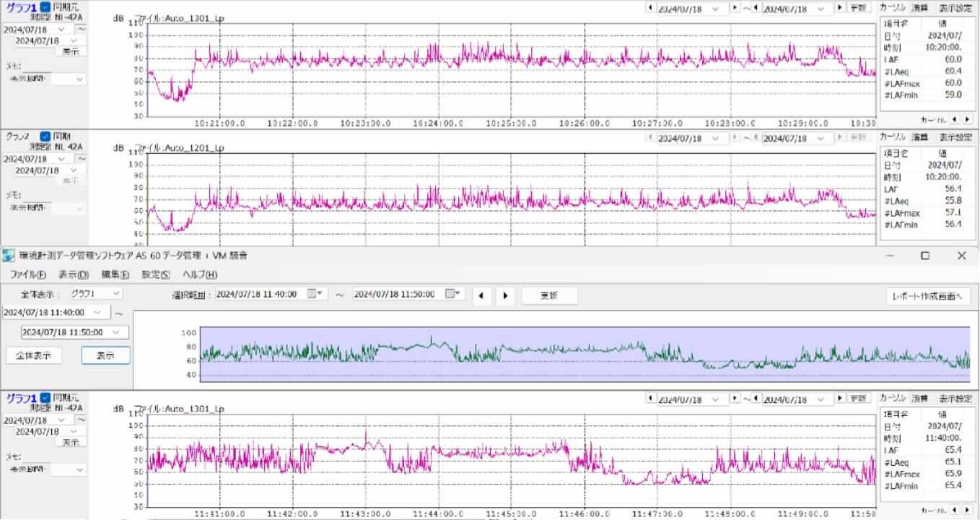Switch to 演算 tab in Graph2 panel
The width and height of the screenshot is (980, 520).
coord(919,136)
